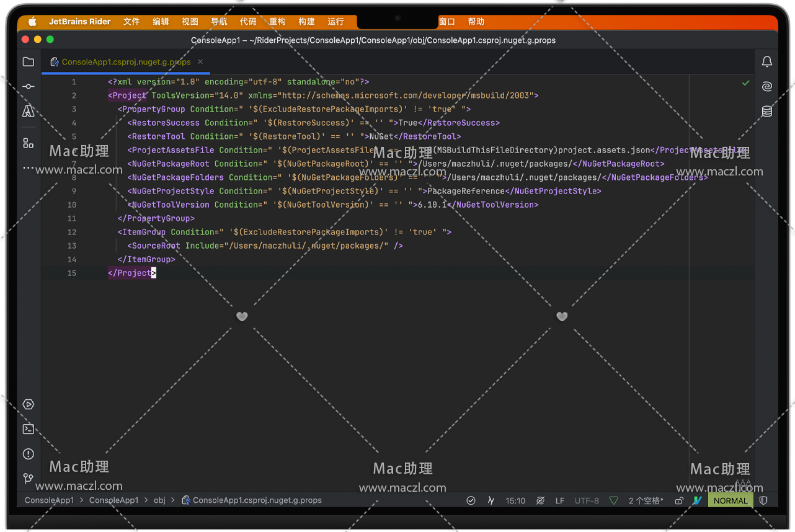Open the Notifications bell panel
The height and width of the screenshot is (532, 795).
(x=767, y=62)
